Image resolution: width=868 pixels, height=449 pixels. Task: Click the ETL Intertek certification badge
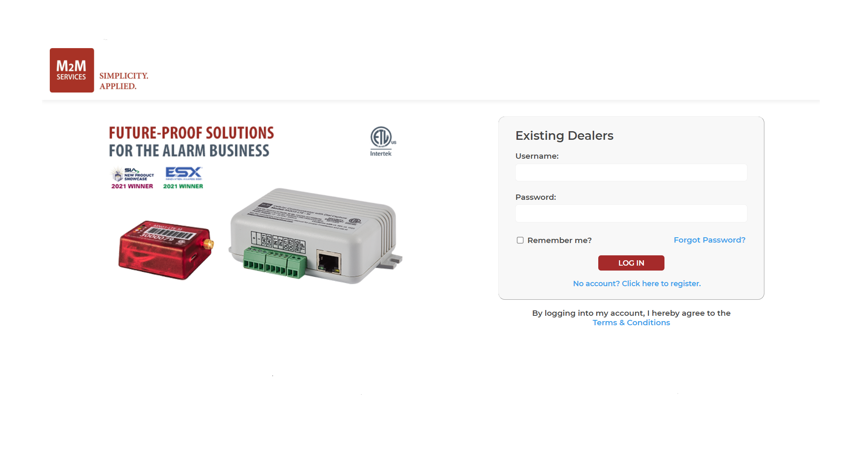[x=382, y=141]
